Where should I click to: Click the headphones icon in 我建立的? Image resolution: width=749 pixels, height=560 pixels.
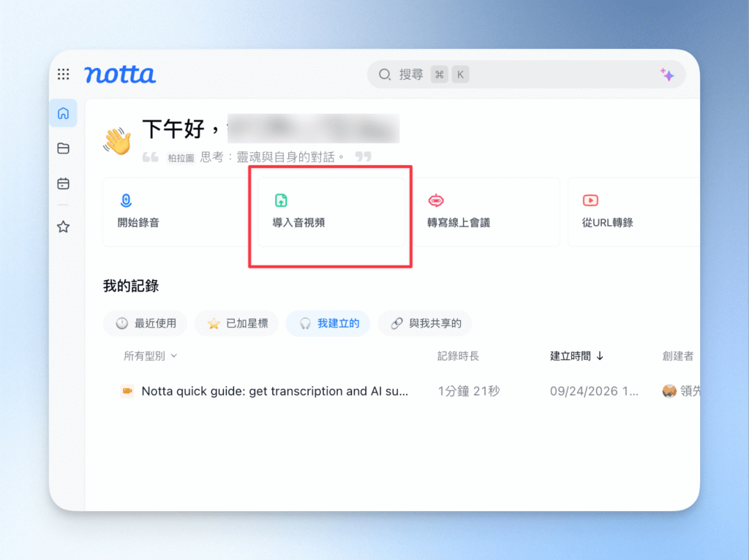[x=305, y=324]
